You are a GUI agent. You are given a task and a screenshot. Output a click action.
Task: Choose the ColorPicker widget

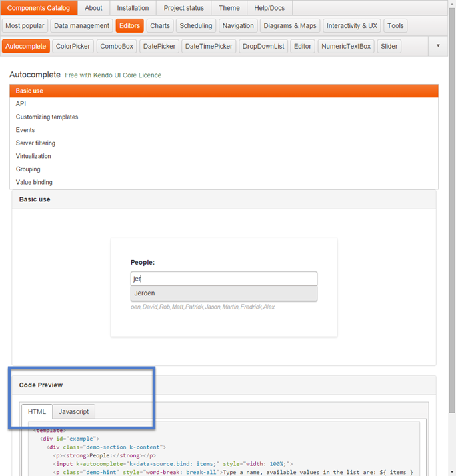coord(73,47)
